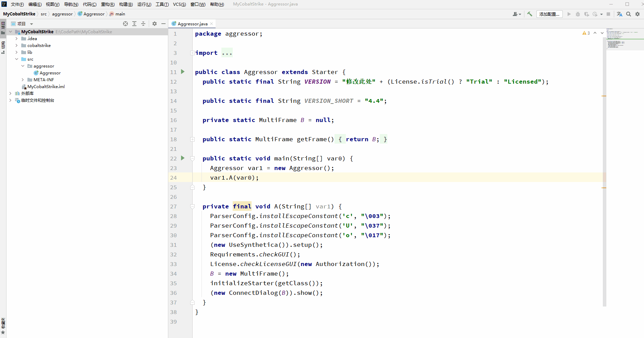The height and width of the screenshot is (338, 644).
Task: Open the Structure sidebar tool window
Action: click(x=3, y=48)
